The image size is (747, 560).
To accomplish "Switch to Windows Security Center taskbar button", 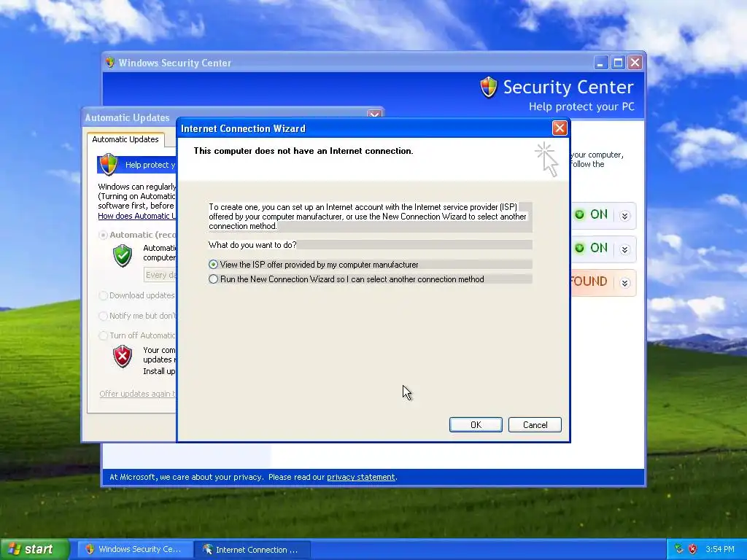I will [135, 550].
